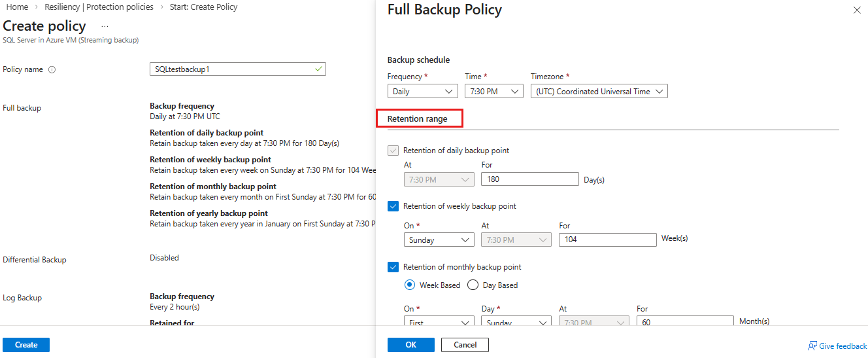
Task: Expand the Time dropdown showing 7:30 PM
Action: point(493,92)
